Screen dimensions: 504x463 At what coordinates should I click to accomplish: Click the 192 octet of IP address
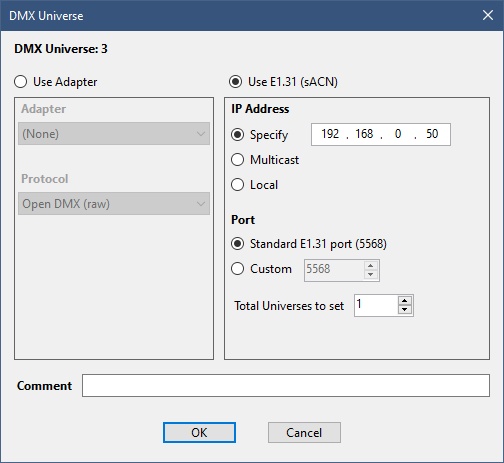coord(330,134)
